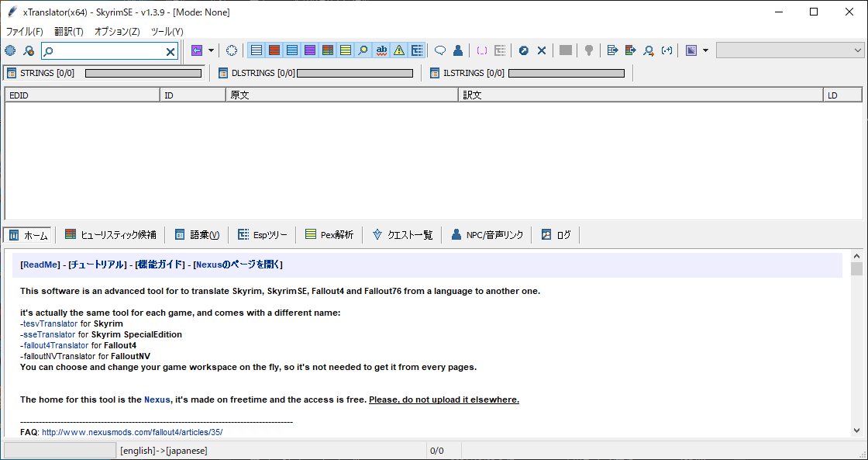Click the blue export-lines arrow icon

tap(612, 51)
